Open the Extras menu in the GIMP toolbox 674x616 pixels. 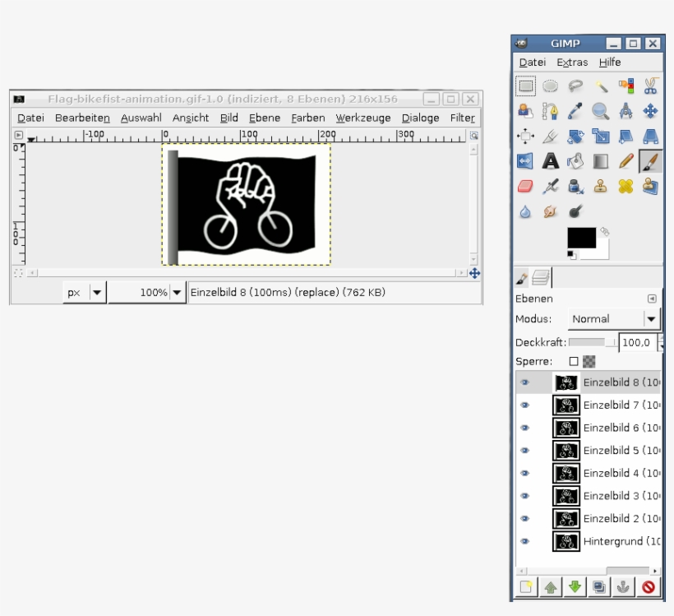coord(571,62)
